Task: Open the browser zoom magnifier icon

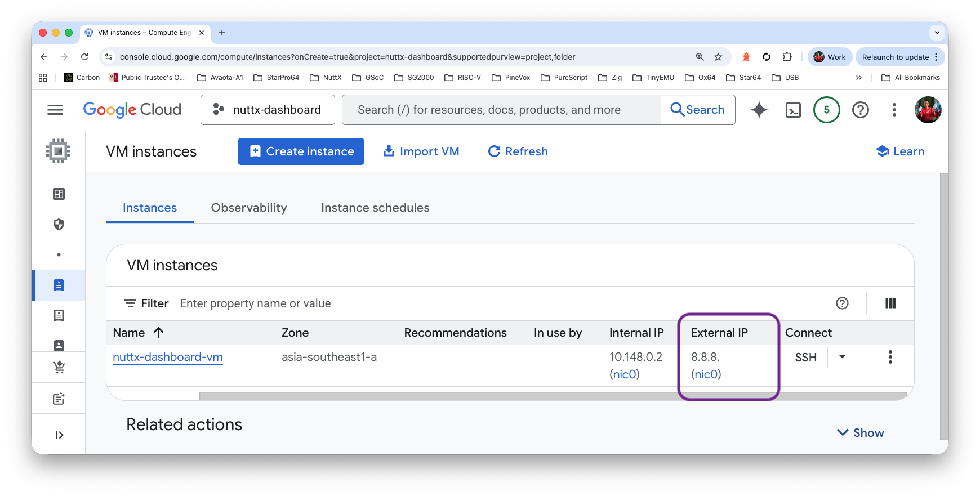Action: [700, 57]
